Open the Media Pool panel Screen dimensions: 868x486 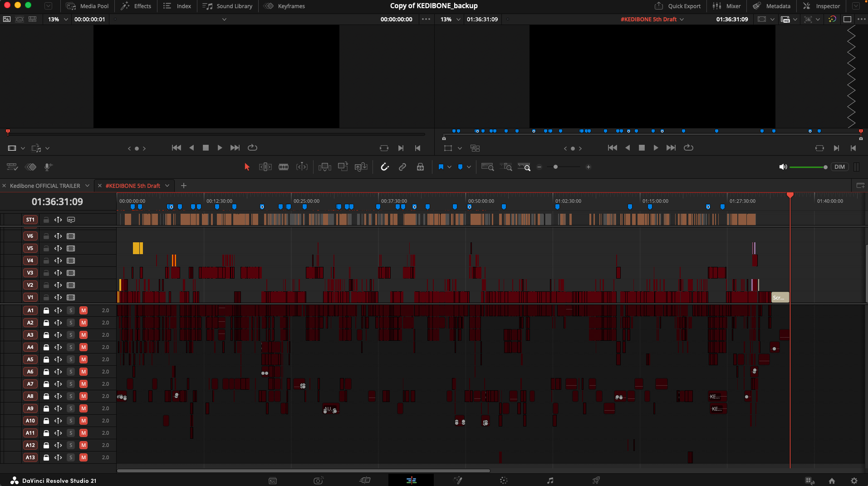click(x=88, y=6)
